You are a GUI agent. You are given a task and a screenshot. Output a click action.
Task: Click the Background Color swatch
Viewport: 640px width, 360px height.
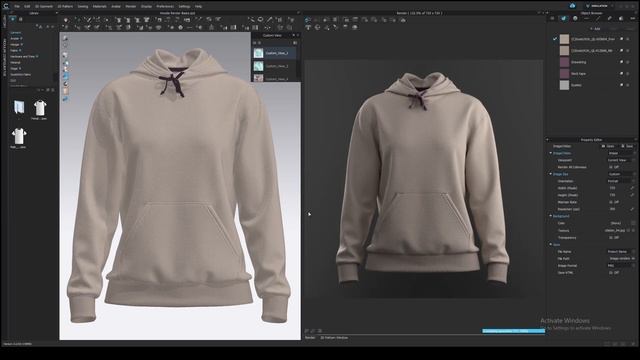[633, 223]
